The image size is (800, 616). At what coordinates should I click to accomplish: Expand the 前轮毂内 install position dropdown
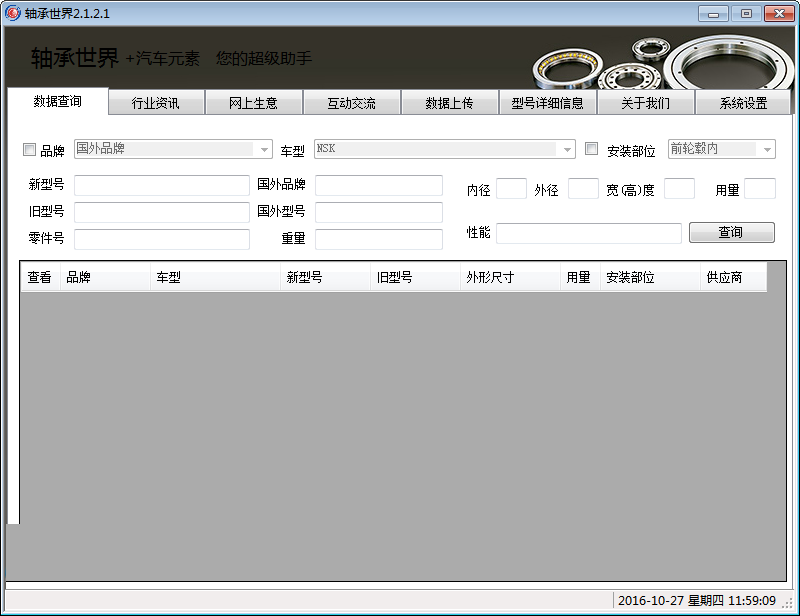coord(767,149)
